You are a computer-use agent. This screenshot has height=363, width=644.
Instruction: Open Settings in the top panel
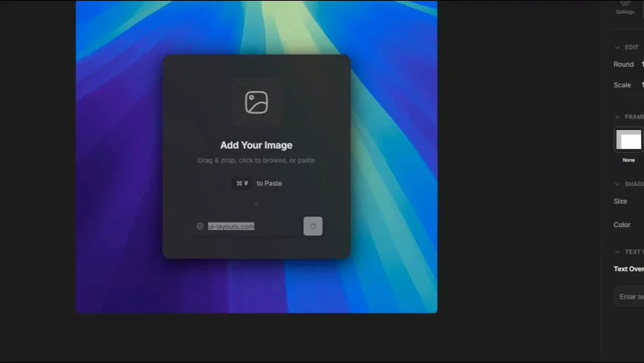[x=625, y=8]
